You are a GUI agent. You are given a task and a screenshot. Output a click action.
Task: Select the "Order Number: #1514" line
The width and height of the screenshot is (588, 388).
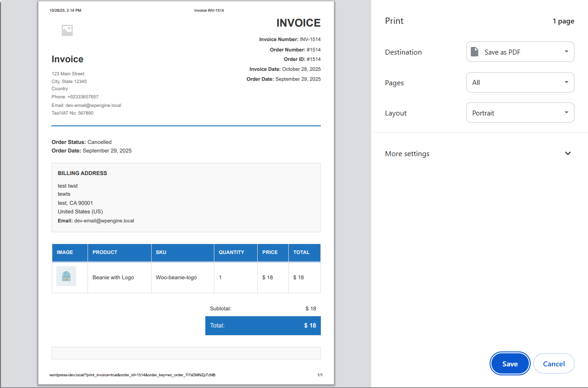[x=295, y=50]
